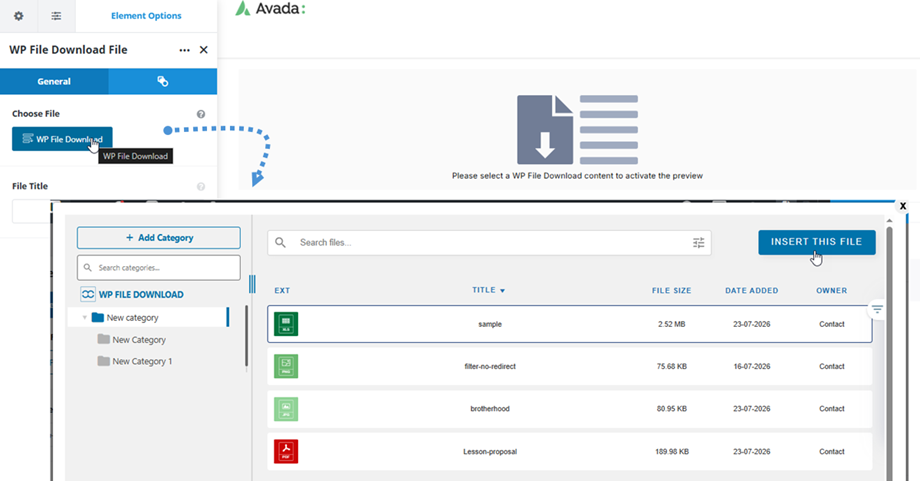920x481 pixels.
Task: Open the sliders options tab
Action: pos(56,16)
